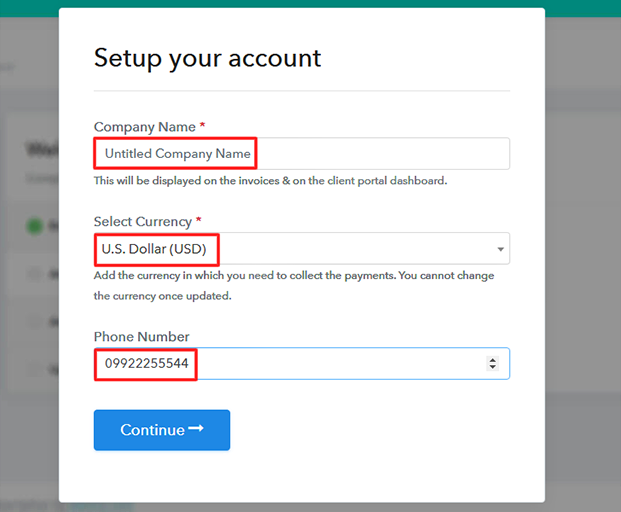Click the green status circle behind the dialog
Image resolution: width=621 pixels, height=512 pixels.
tap(36, 226)
